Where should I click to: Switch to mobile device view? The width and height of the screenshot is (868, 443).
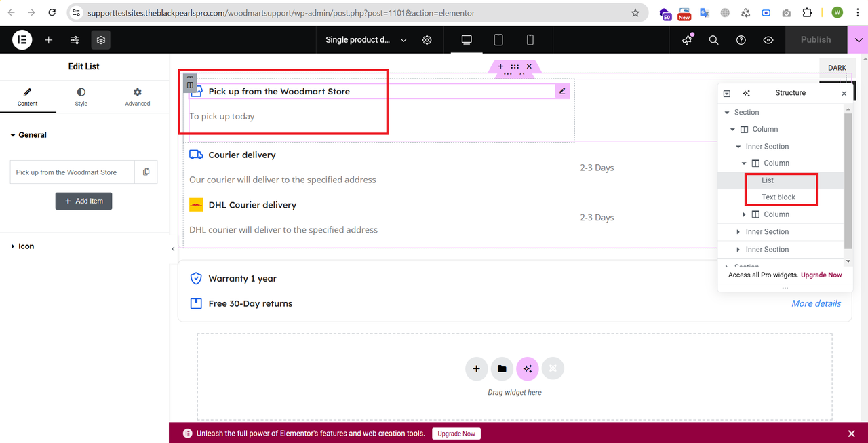coord(530,40)
